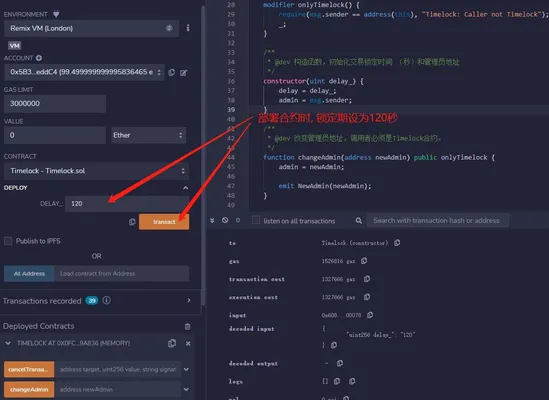Click the environment info icon
The image size is (549, 400).
188,28
